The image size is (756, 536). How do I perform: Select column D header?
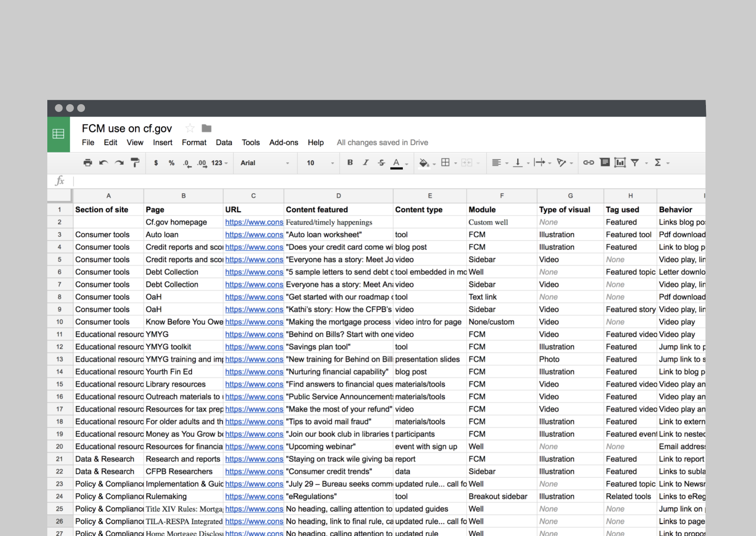click(x=339, y=195)
